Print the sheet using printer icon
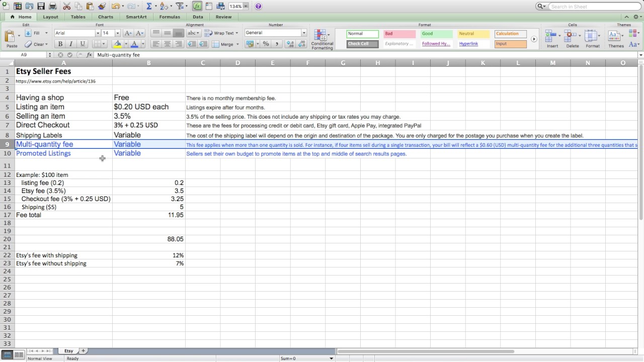The image size is (644, 362). (x=52, y=7)
